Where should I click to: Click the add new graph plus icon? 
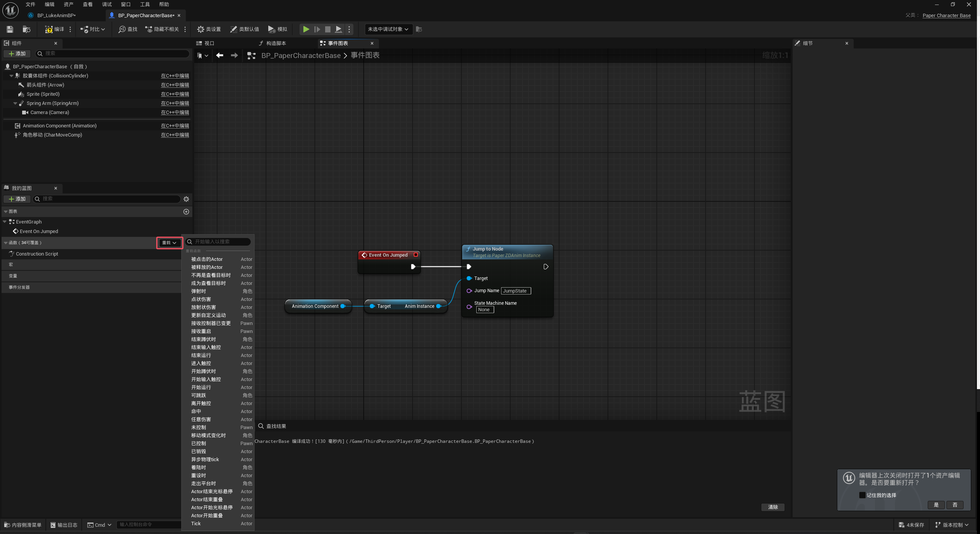tap(186, 212)
